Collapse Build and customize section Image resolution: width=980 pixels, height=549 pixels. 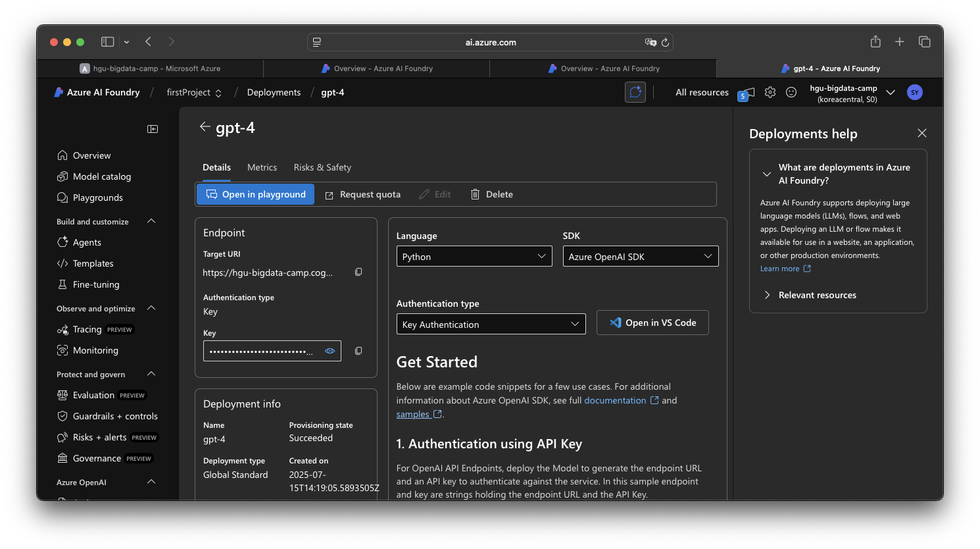(x=151, y=221)
